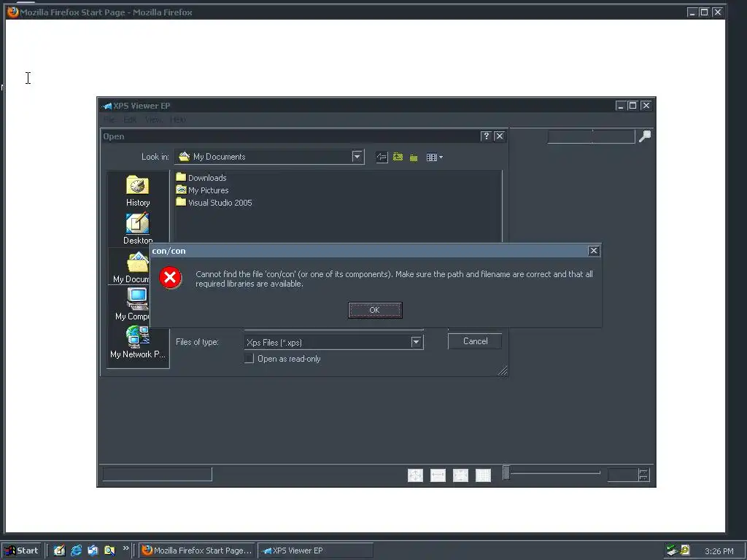Click OK in the con/con error dialog
Image resolution: width=747 pixels, height=560 pixels.
375,310
